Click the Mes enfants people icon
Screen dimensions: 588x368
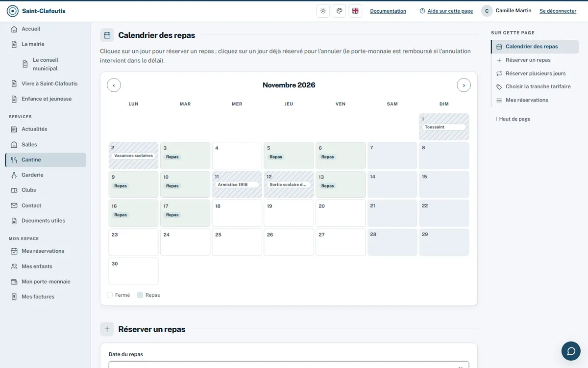click(x=14, y=266)
